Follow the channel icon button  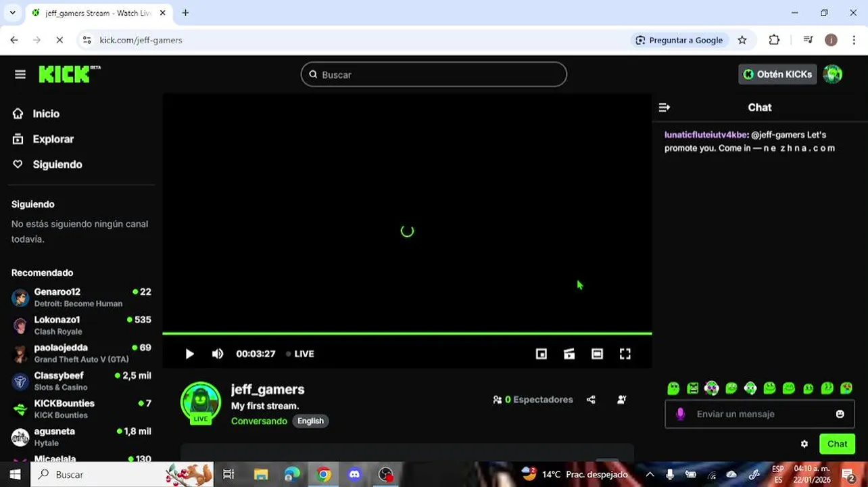click(x=622, y=400)
